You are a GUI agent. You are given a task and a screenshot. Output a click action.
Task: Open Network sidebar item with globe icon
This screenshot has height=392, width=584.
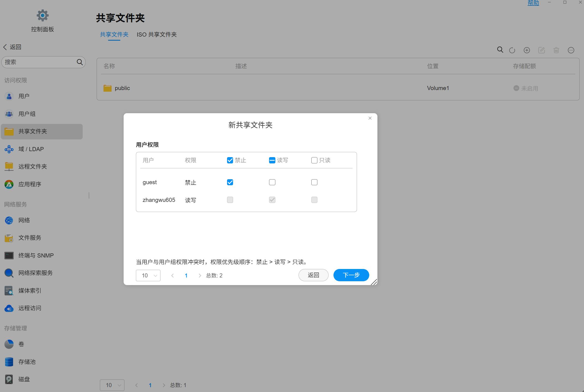click(24, 220)
